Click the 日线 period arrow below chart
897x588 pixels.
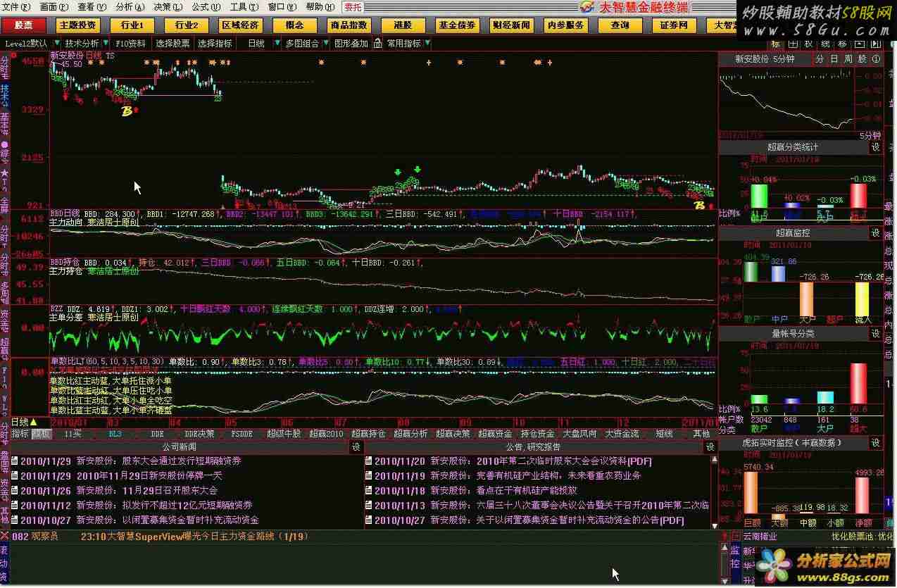point(33,422)
